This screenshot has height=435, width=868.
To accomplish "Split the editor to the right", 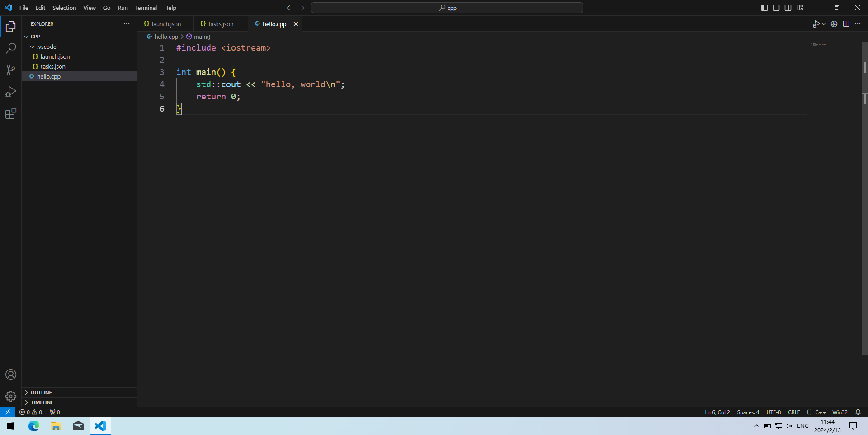I will click(846, 24).
